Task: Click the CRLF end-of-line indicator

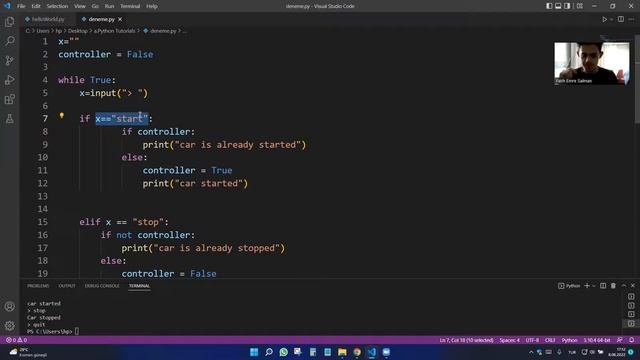Action: [x=550, y=340]
